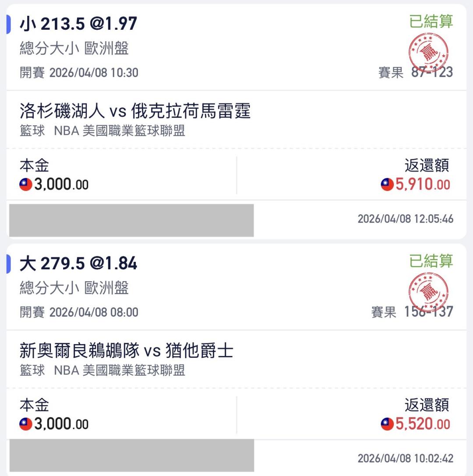Click the timestamp 2026/04/08 12:05:46

coord(405,219)
